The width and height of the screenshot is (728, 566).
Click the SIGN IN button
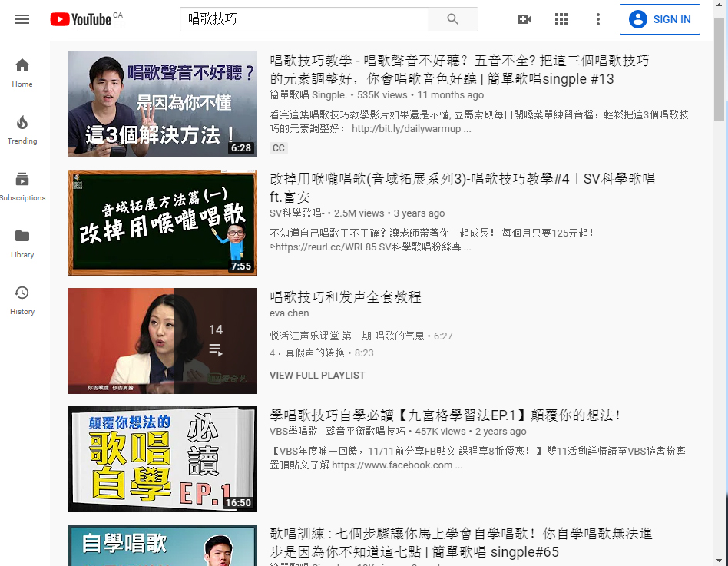[660, 19]
